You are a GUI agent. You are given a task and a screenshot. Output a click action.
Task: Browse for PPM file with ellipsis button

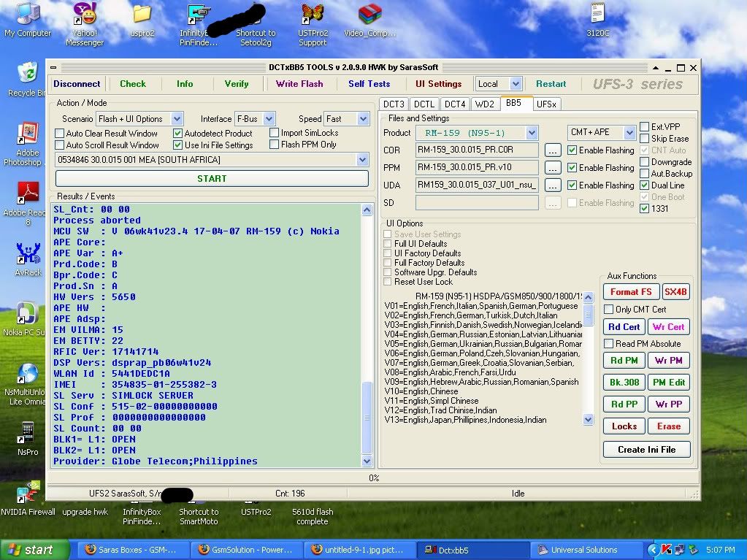pos(553,168)
